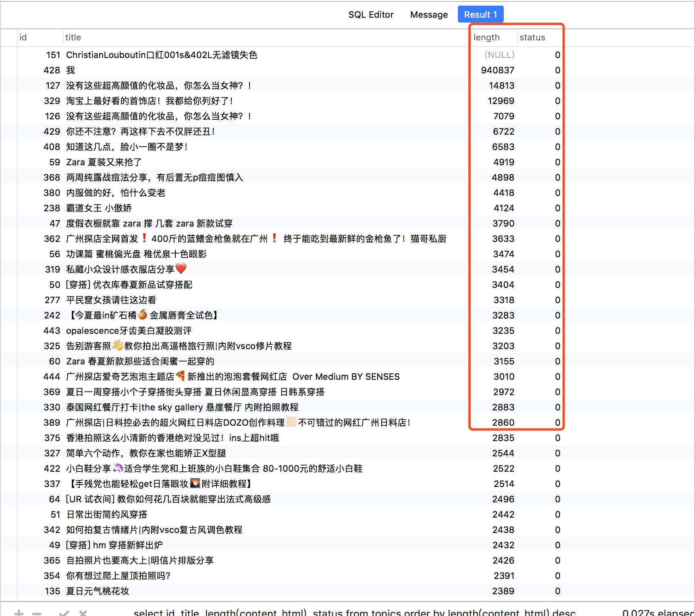Click the title 'opalescence牙齿美白凝胶测评'

point(129,331)
